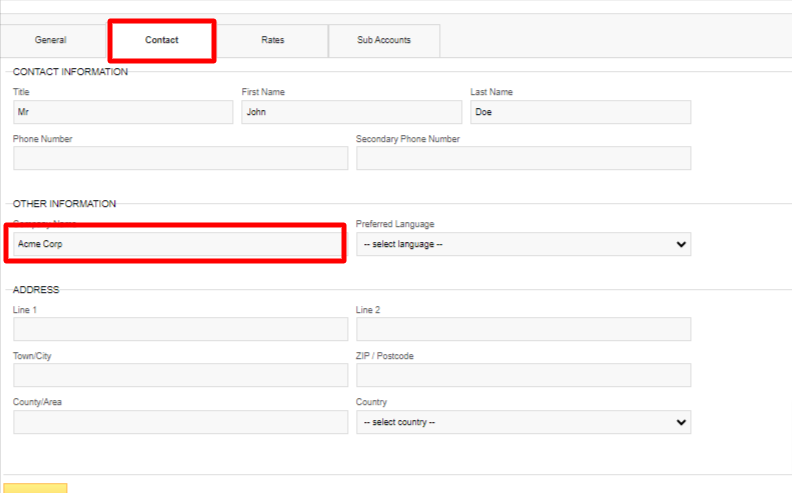
Task: Open the Country selection dropdown
Action: [x=523, y=422]
